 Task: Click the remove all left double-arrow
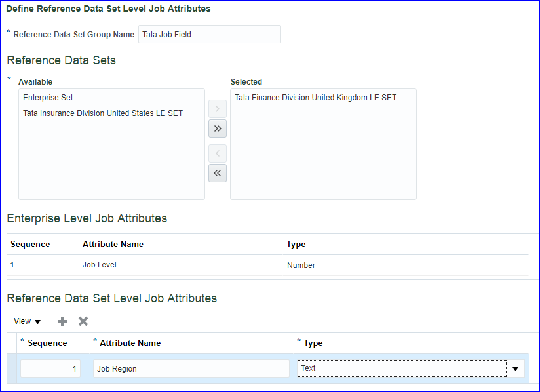(218, 173)
